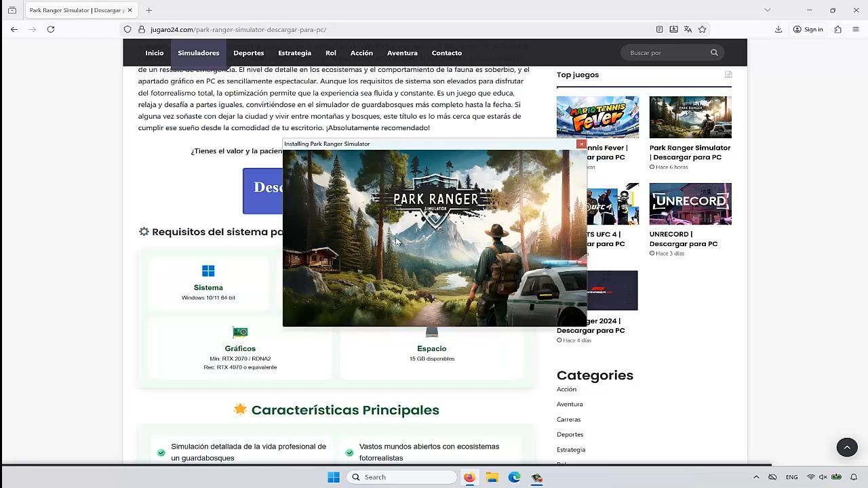Open a new browser tab

point(149,10)
